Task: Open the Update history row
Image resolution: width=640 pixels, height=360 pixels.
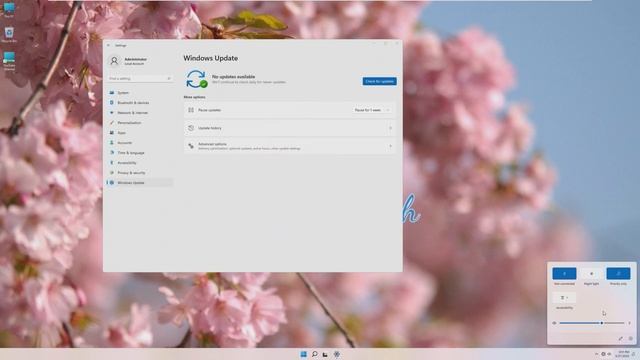Action: point(290,128)
